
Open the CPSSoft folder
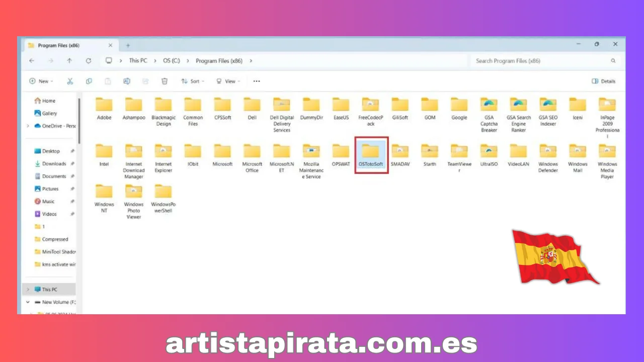pos(222,109)
